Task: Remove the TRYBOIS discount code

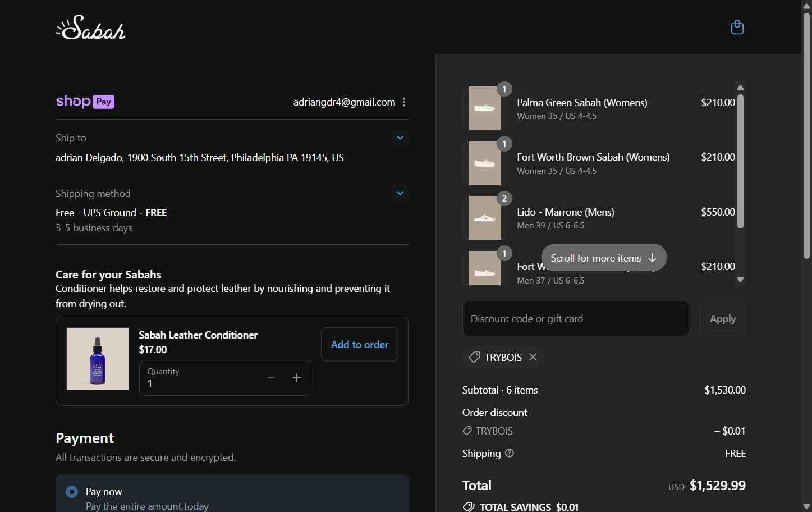Action: click(x=533, y=357)
